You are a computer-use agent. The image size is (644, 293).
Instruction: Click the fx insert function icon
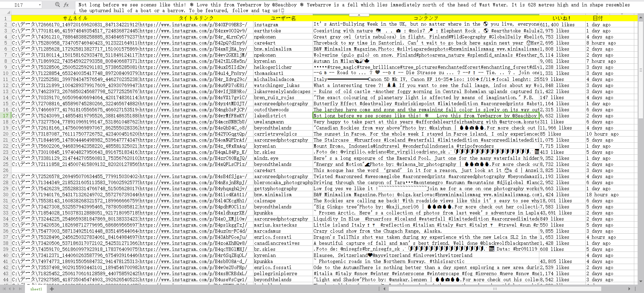(x=66, y=5)
